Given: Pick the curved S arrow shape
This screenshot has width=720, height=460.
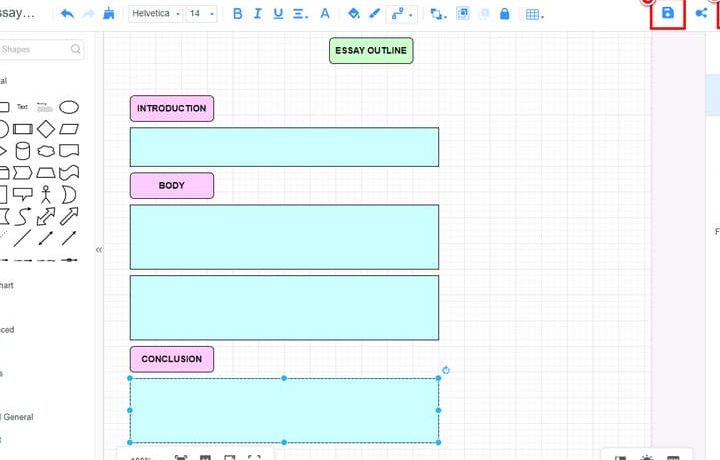Looking at the screenshot, I should (x=22, y=216).
